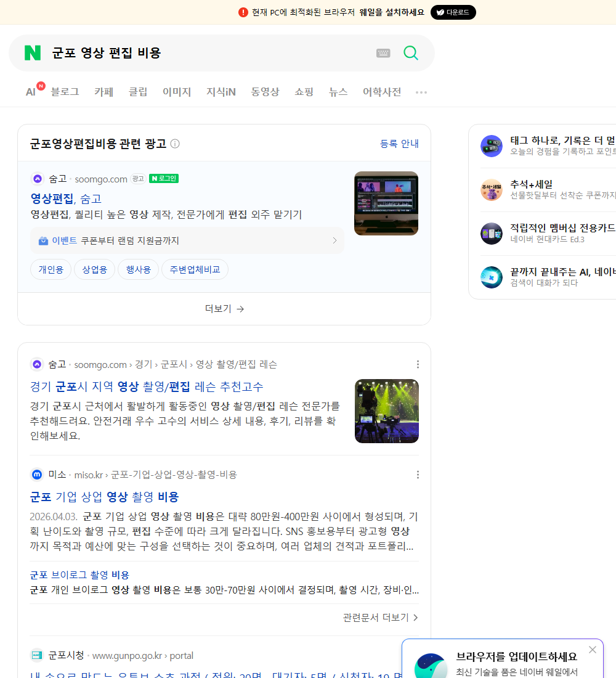The width and height of the screenshot is (616, 678).
Task: Switch to the 블로그 tab
Action: pos(65,92)
